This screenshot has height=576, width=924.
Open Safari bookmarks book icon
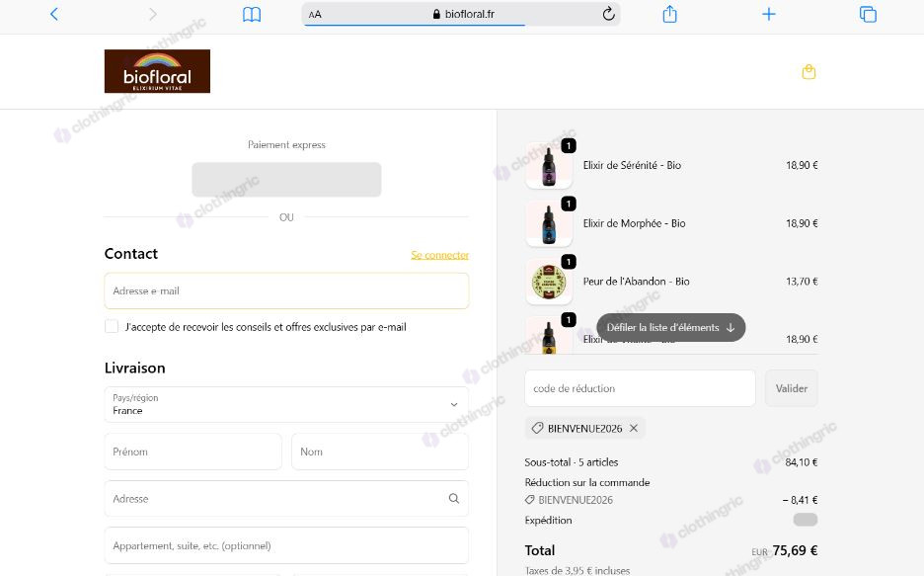click(252, 14)
